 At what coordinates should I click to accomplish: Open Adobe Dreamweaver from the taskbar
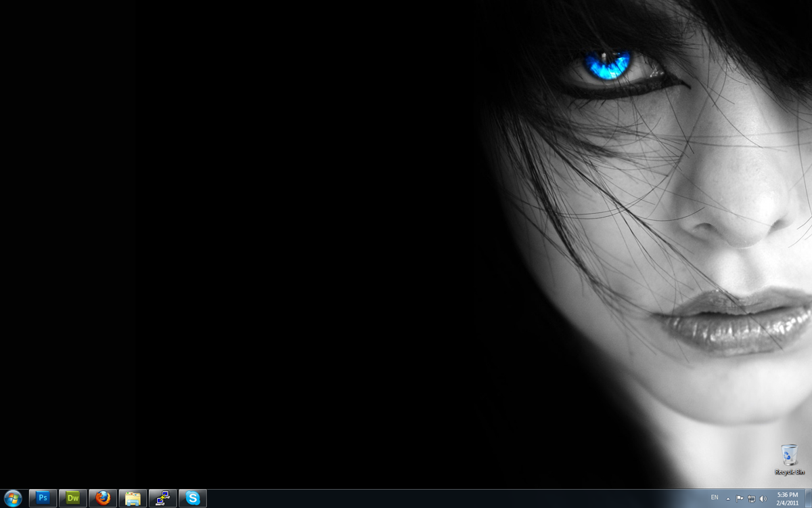click(73, 499)
